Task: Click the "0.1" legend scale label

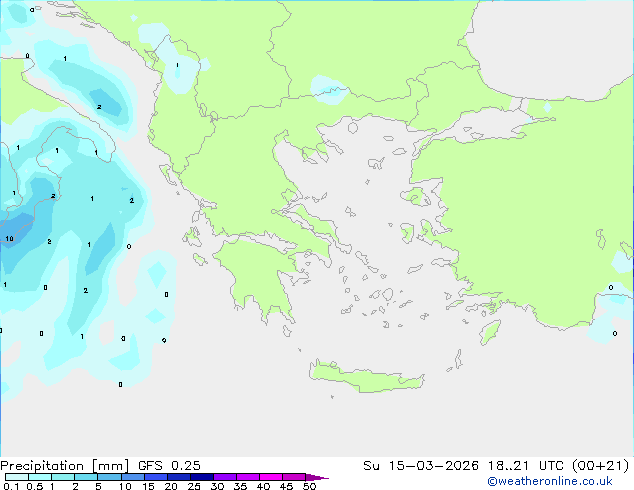Action: point(11,486)
